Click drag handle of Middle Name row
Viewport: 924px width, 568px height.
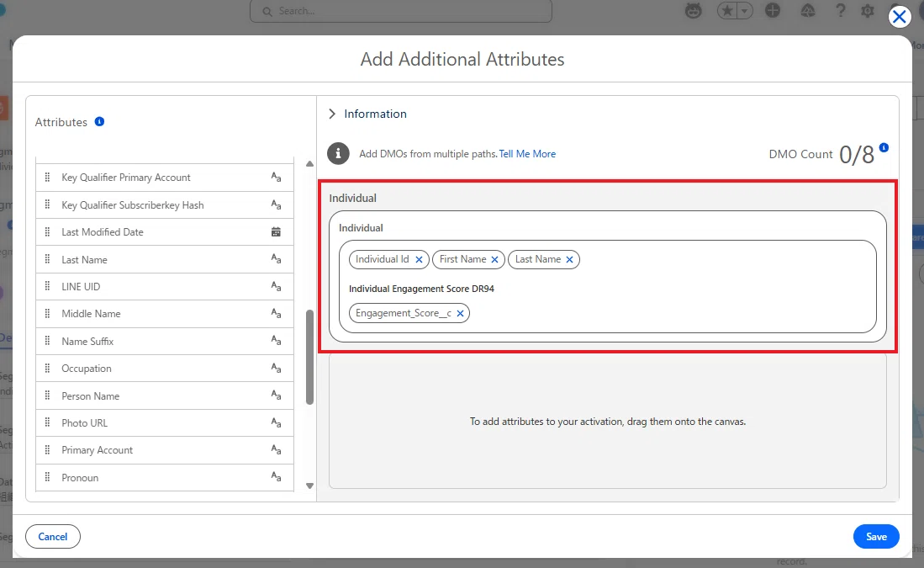tap(48, 313)
